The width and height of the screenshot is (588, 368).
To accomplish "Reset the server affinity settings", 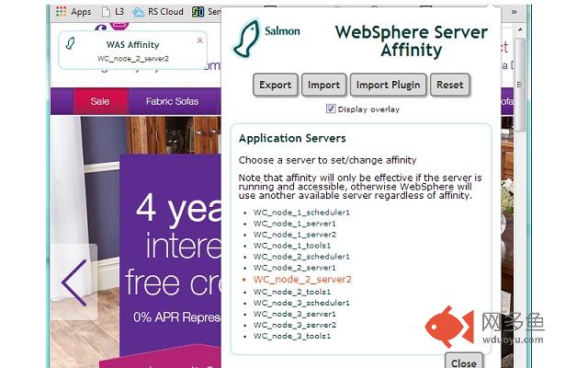I will (x=449, y=85).
